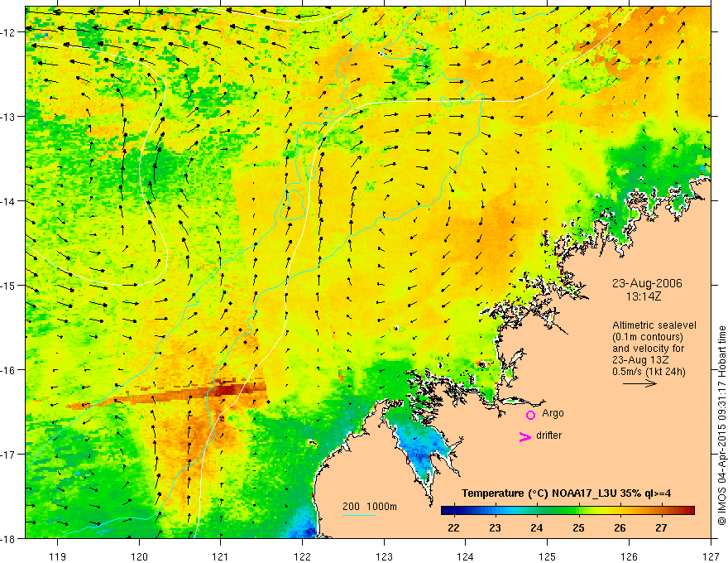
Task: Click the latitude axis label -14
Action: pos(9,201)
